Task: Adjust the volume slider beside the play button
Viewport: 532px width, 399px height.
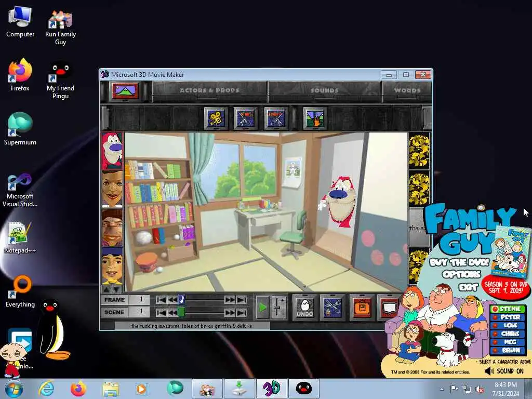Action: click(278, 308)
